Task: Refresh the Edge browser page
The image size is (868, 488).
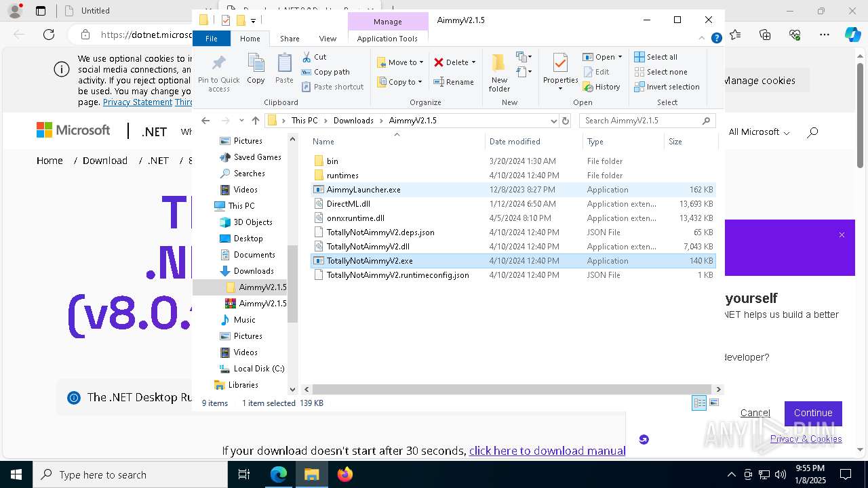Action: tap(49, 35)
